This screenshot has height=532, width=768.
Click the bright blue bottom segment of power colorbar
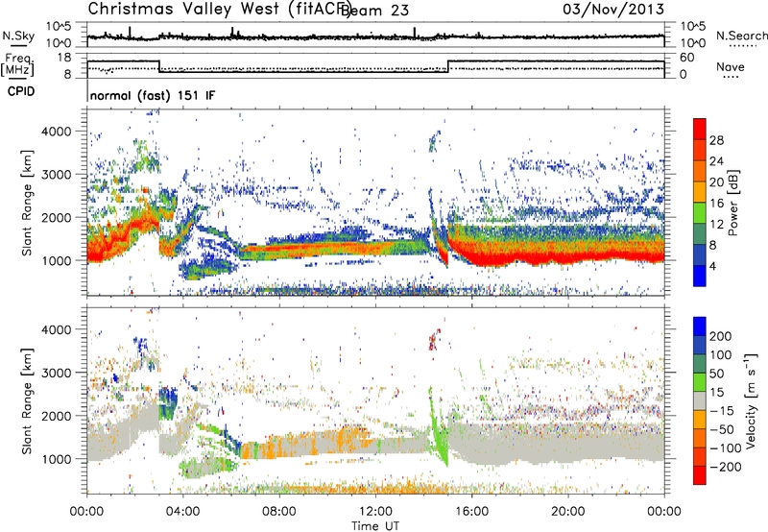[700, 276]
